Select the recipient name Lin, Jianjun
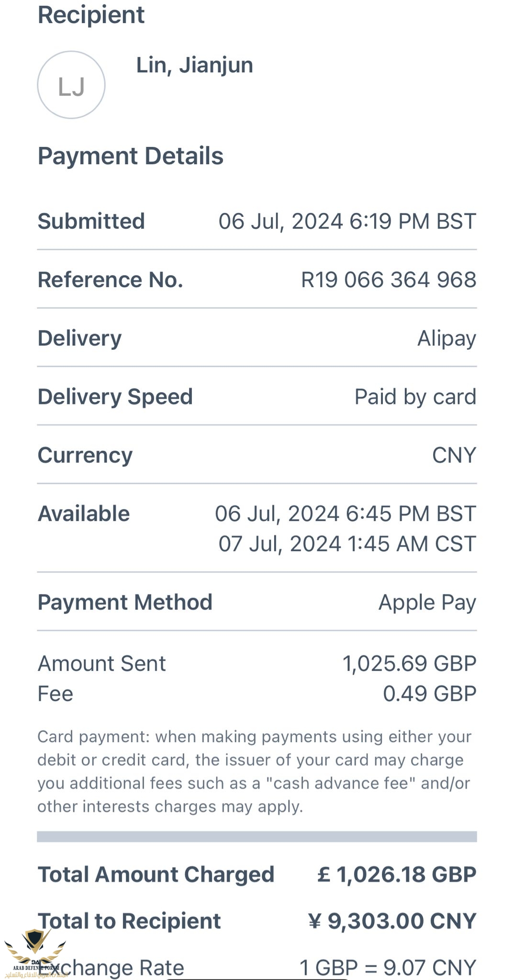This screenshot has width=514, height=980. tap(194, 65)
